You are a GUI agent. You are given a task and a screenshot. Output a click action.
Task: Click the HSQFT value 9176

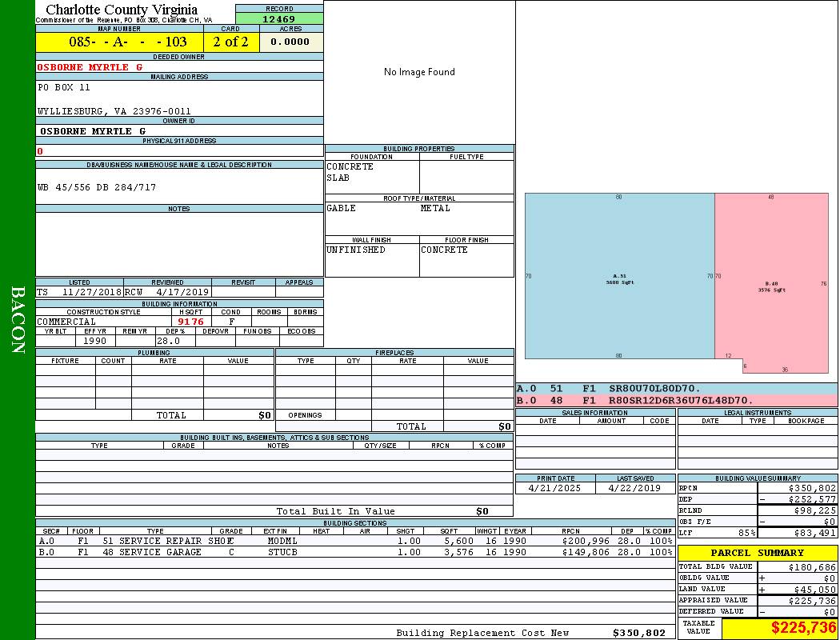point(190,322)
